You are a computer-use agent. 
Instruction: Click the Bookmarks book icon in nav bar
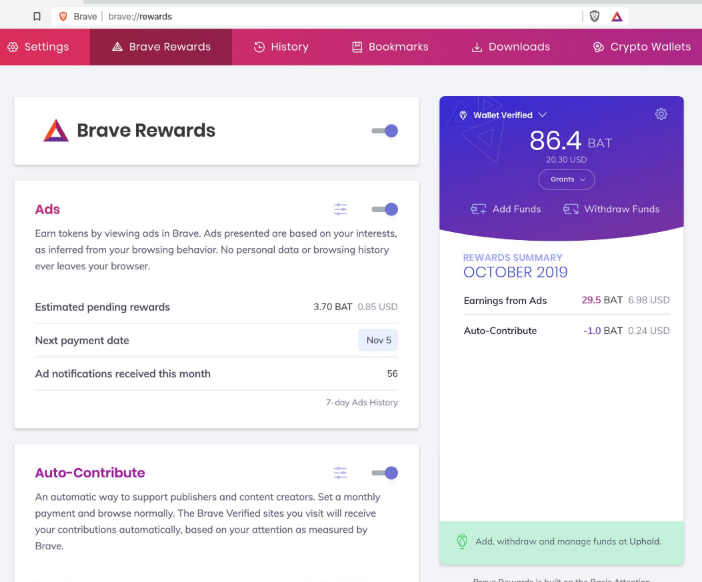(357, 47)
